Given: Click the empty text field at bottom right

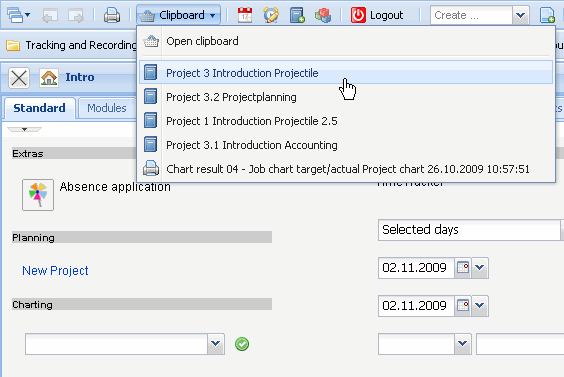Looking at the screenshot, I should (520, 344).
